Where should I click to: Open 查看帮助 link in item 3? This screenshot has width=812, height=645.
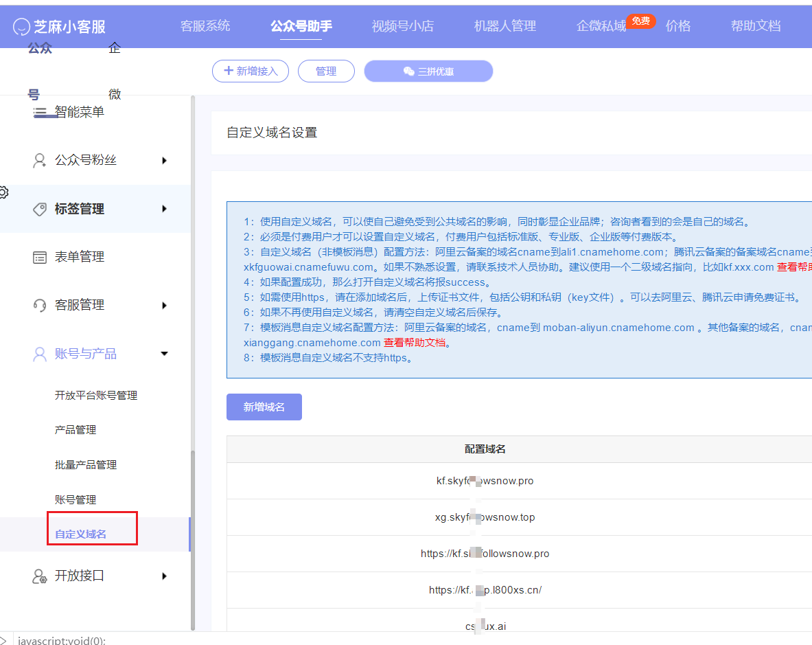(794, 267)
